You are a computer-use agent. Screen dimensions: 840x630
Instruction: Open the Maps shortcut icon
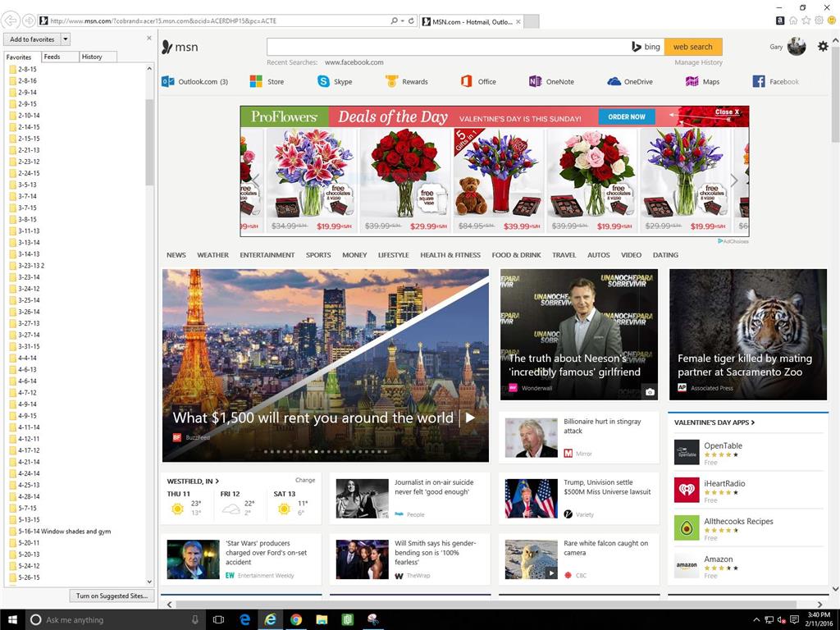pos(692,81)
